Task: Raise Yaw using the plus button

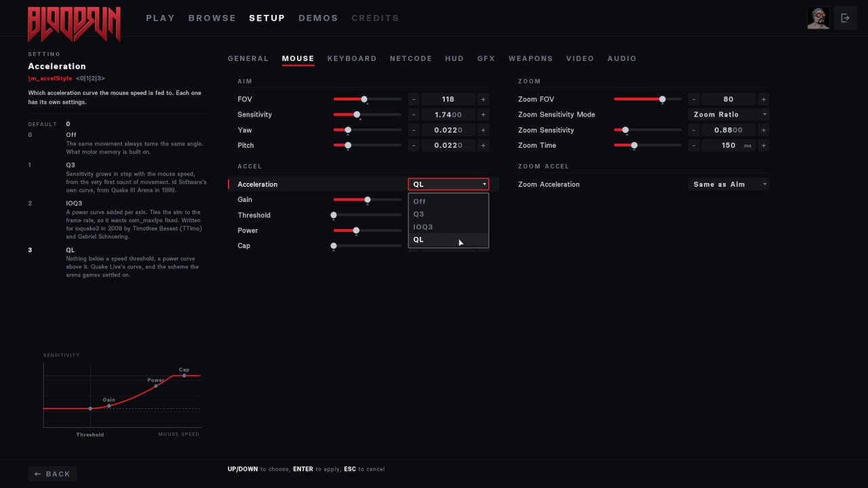Action: tap(483, 130)
